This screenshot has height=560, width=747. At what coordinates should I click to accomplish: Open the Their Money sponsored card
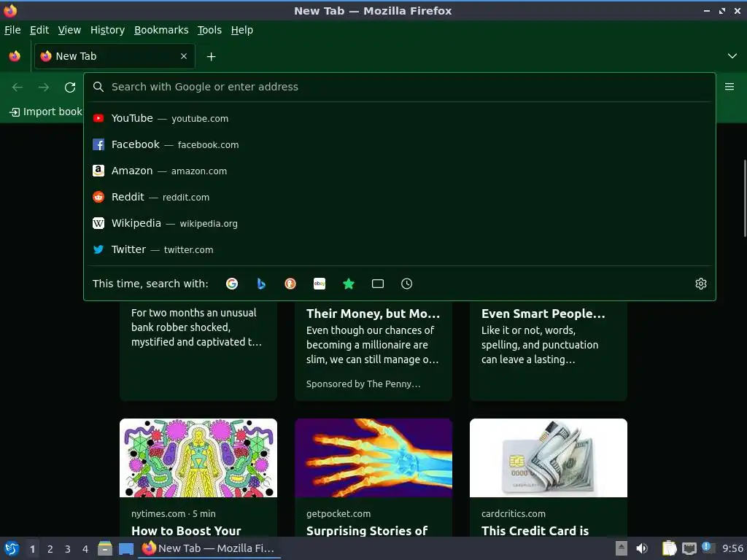[x=373, y=351]
